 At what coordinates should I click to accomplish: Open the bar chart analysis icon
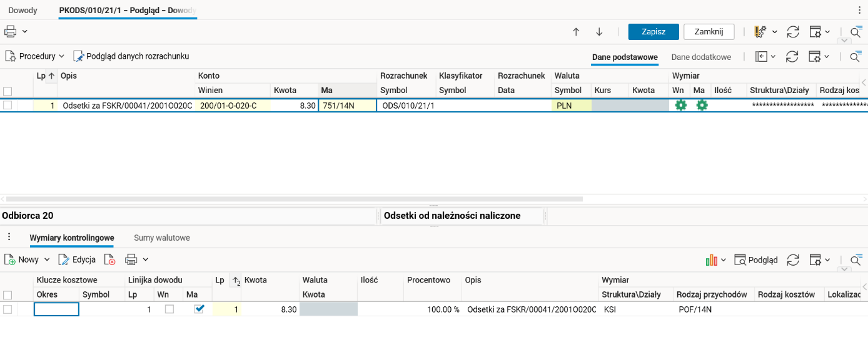[711, 260]
